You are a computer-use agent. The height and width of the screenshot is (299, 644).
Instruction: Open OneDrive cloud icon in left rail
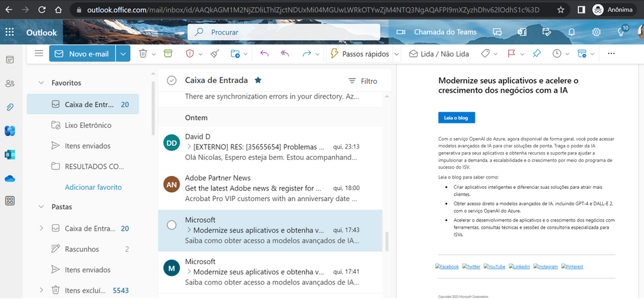click(x=10, y=178)
